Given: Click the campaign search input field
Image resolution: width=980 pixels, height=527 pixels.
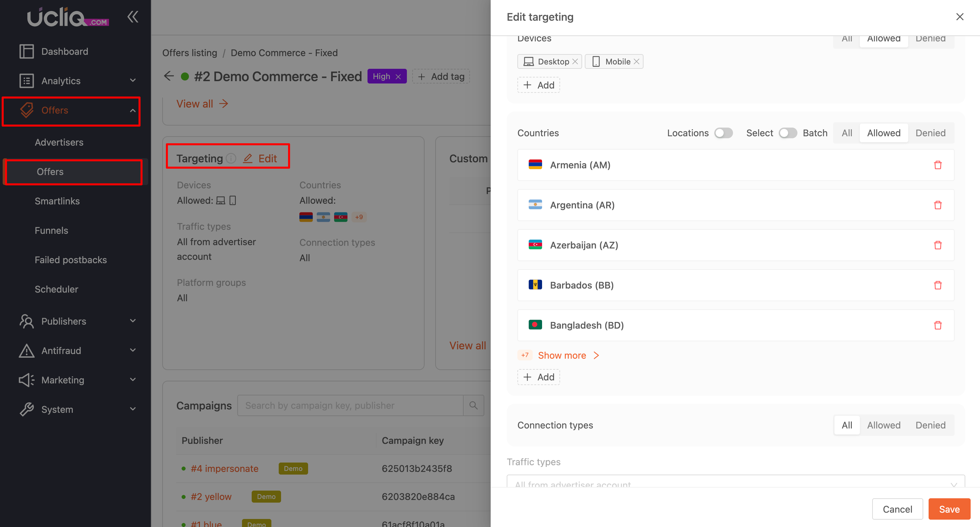Looking at the screenshot, I should pyautogui.click(x=350, y=405).
